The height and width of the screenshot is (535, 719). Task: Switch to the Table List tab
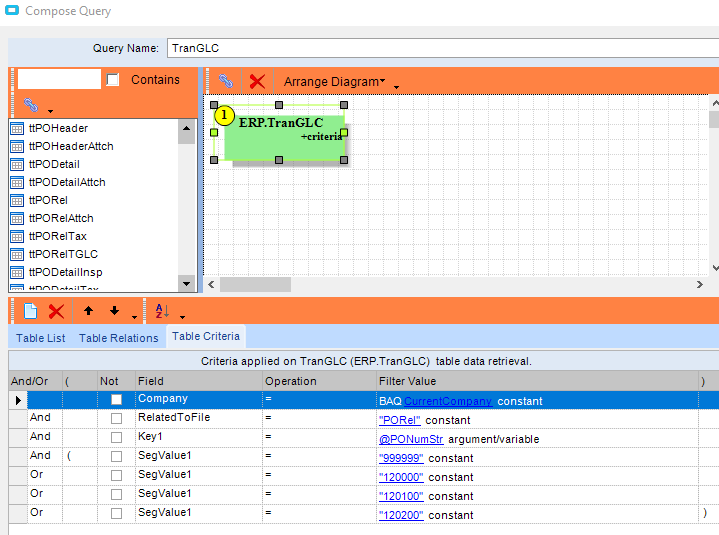pos(41,338)
